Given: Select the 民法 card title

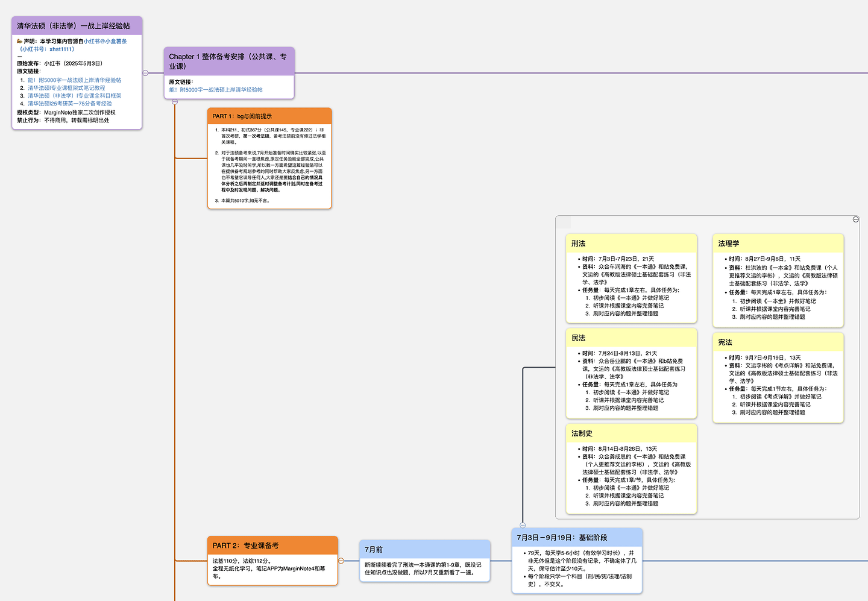Looking at the screenshot, I should click(x=579, y=338).
